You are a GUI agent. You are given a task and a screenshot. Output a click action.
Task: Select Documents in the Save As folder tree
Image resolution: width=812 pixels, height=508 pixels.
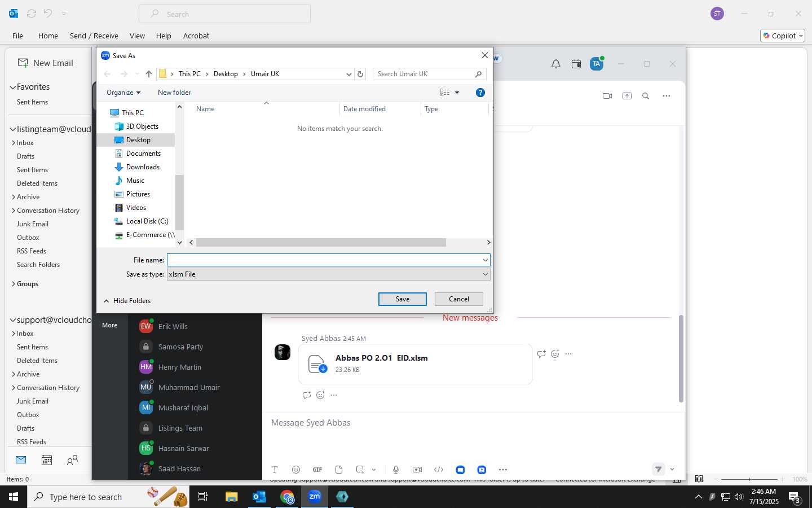point(143,154)
